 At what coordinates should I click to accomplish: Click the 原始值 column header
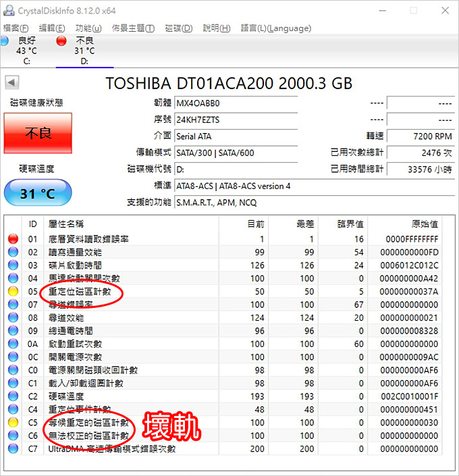pos(405,224)
